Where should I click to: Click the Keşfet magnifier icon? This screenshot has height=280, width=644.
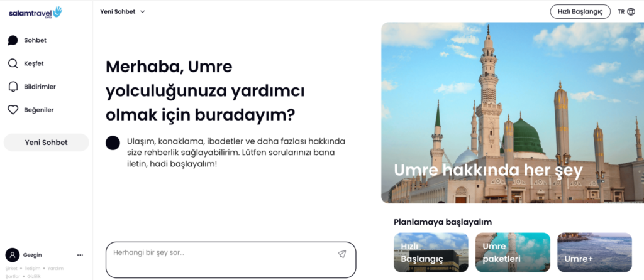pyautogui.click(x=13, y=63)
